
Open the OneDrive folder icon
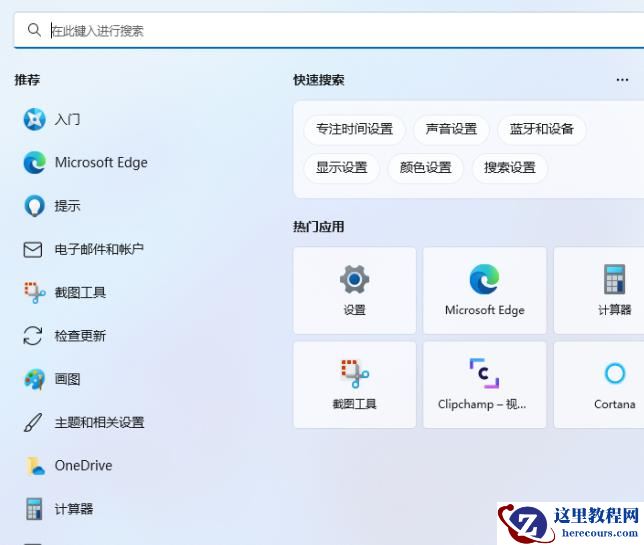35,466
